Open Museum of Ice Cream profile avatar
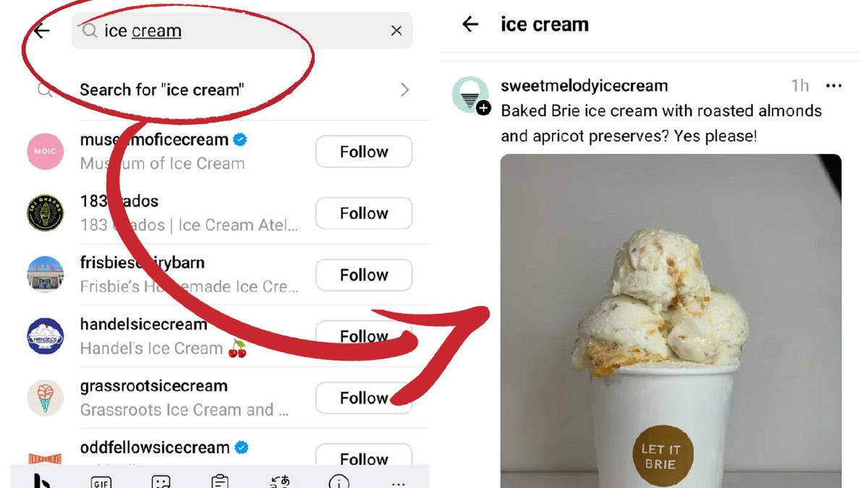Viewport: 868px width, 488px height. pyautogui.click(x=46, y=152)
